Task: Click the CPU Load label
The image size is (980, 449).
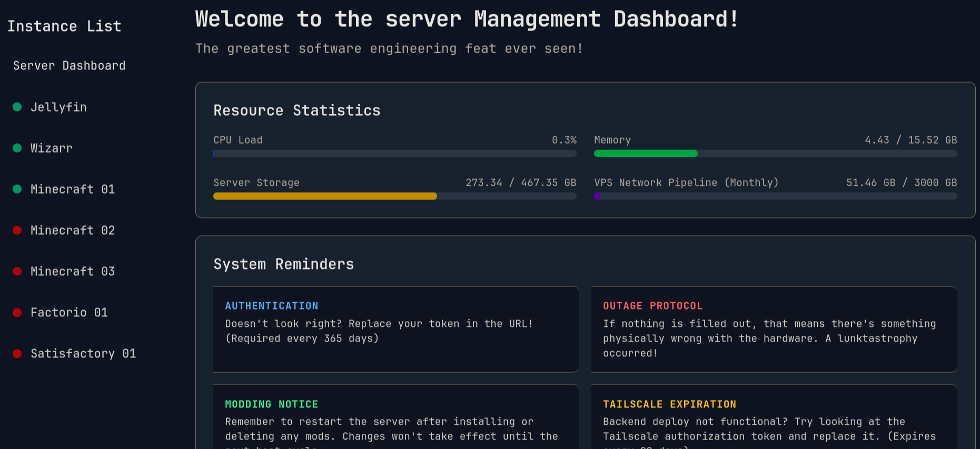Action: pyautogui.click(x=237, y=140)
